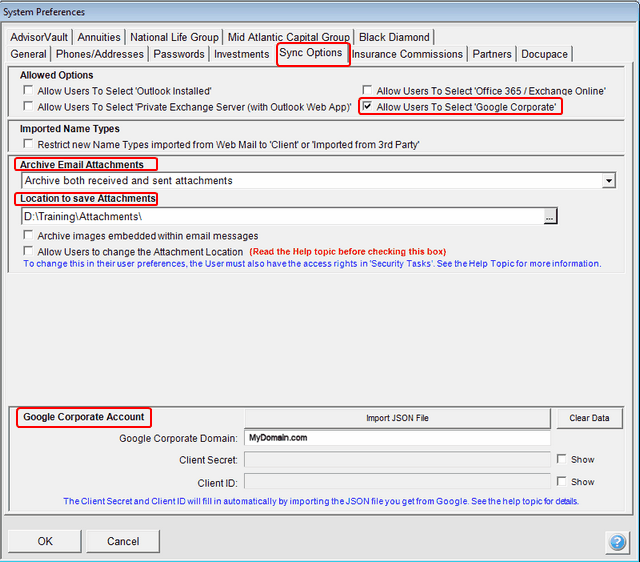The image size is (640, 562).
Task: Click the browse ellipsis button for attachment location
Action: click(x=550, y=216)
